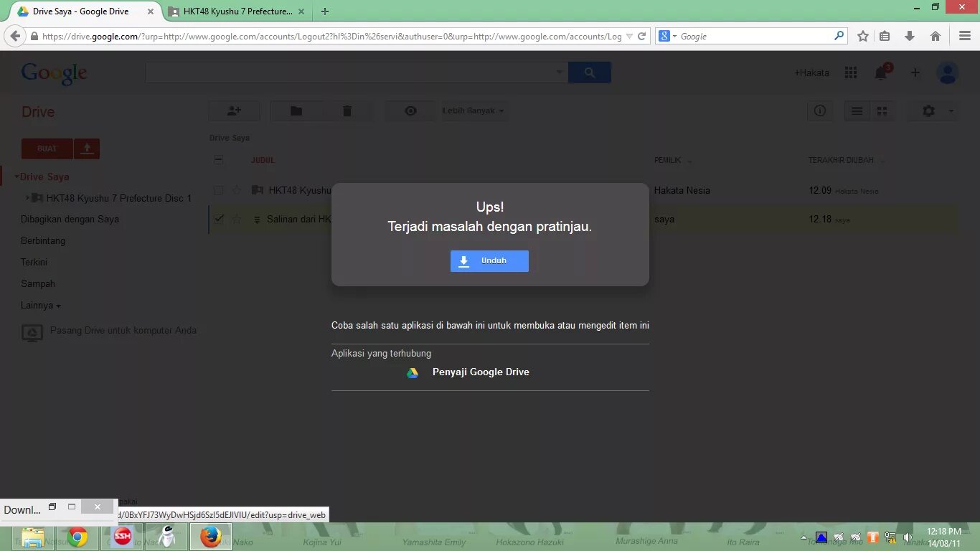Sort by PEMILIK column header

[x=668, y=160]
